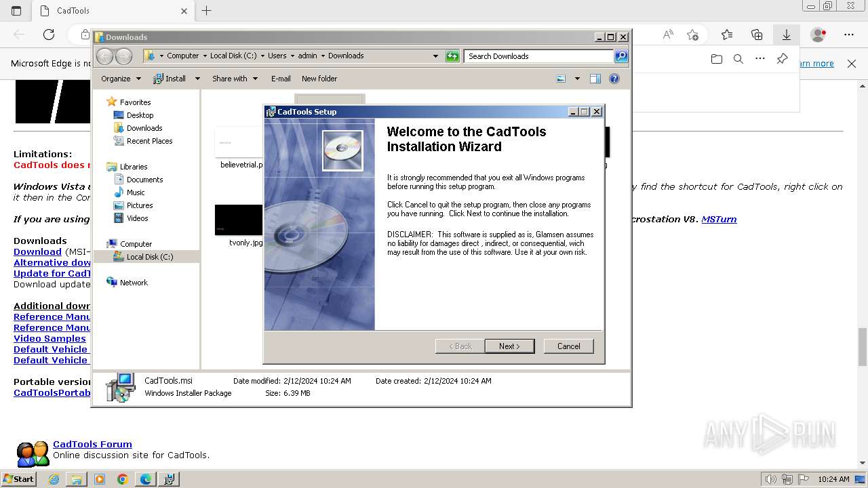
Task: Select Favorites in navigation pane
Action: coord(135,102)
